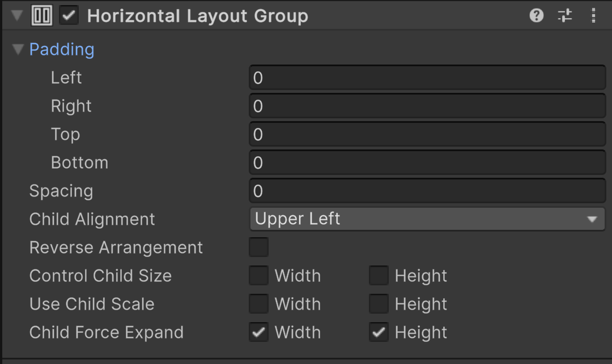Click the component presets icon

[564, 15]
